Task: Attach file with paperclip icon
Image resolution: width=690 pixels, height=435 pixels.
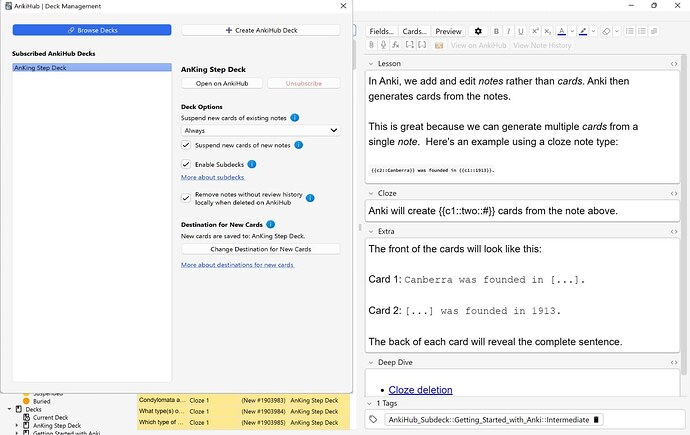Action: pos(371,45)
